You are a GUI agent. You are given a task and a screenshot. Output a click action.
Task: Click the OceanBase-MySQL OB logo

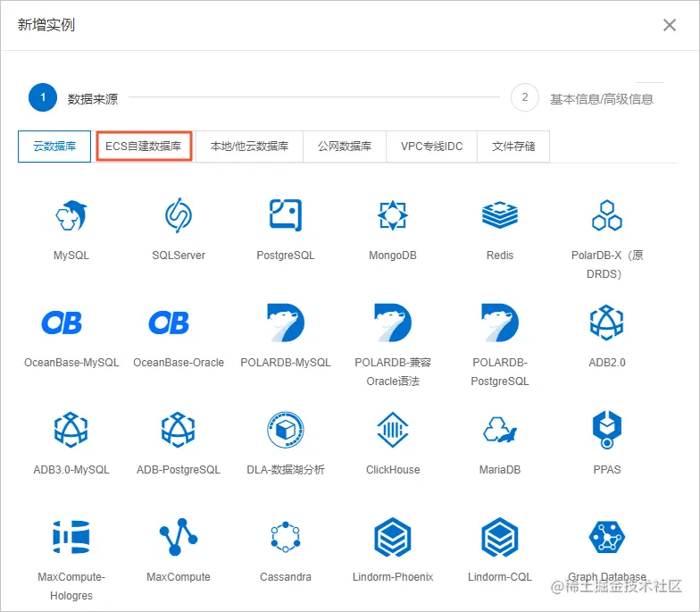62,323
